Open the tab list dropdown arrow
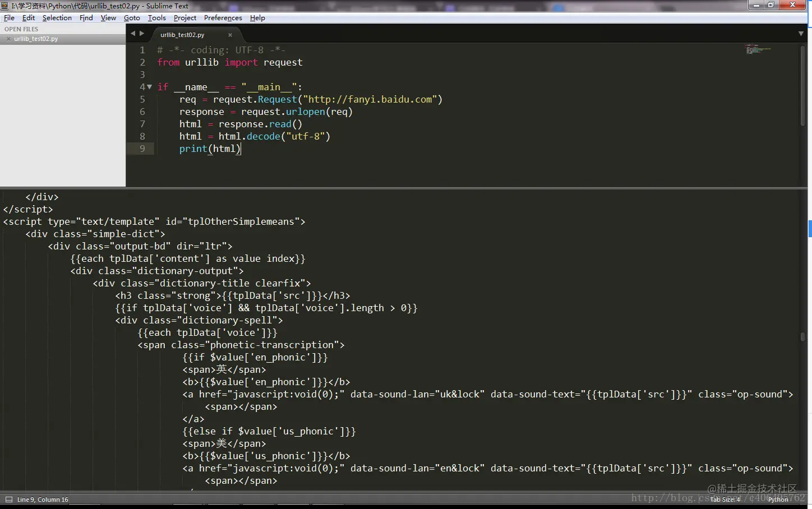This screenshot has height=509, width=812. (x=801, y=34)
